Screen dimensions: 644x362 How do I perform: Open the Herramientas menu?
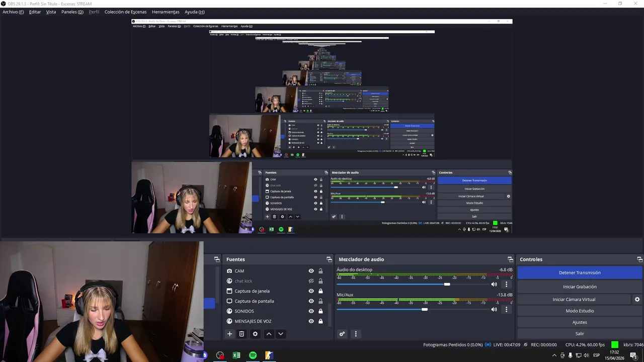coord(166,12)
